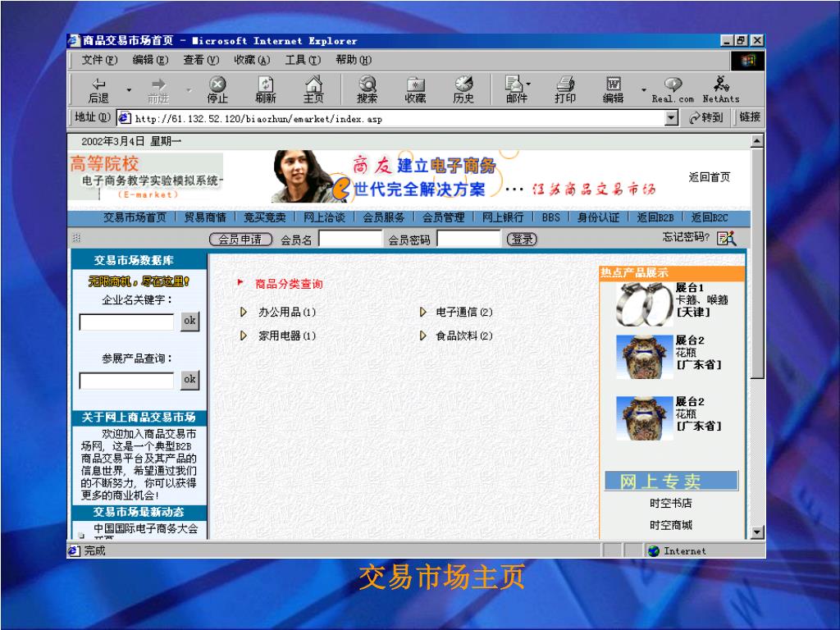Go to 交易市场首页 nav item
The height and width of the screenshot is (630, 840).
coord(135,217)
